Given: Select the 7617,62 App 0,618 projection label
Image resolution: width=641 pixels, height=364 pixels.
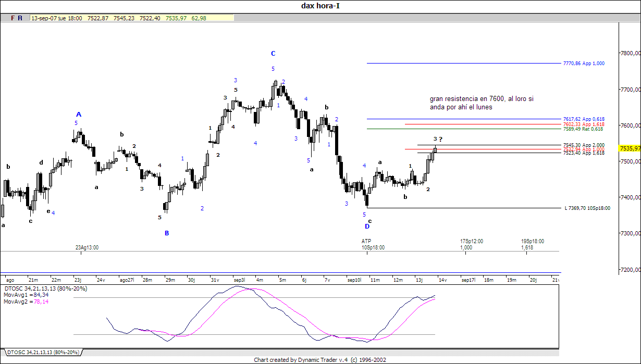Looking at the screenshot, I should [x=584, y=119].
